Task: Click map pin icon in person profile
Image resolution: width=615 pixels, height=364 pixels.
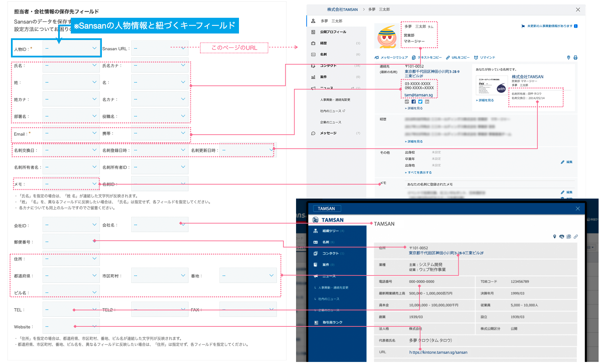Action: coord(569,58)
